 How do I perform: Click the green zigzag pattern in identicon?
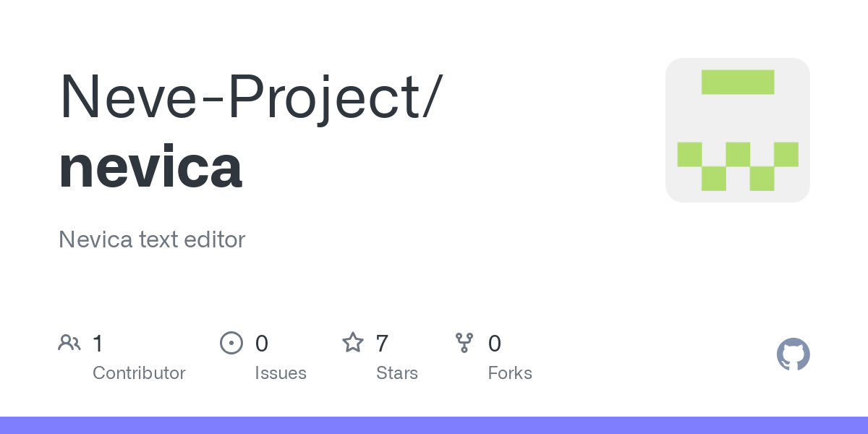(738, 166)
